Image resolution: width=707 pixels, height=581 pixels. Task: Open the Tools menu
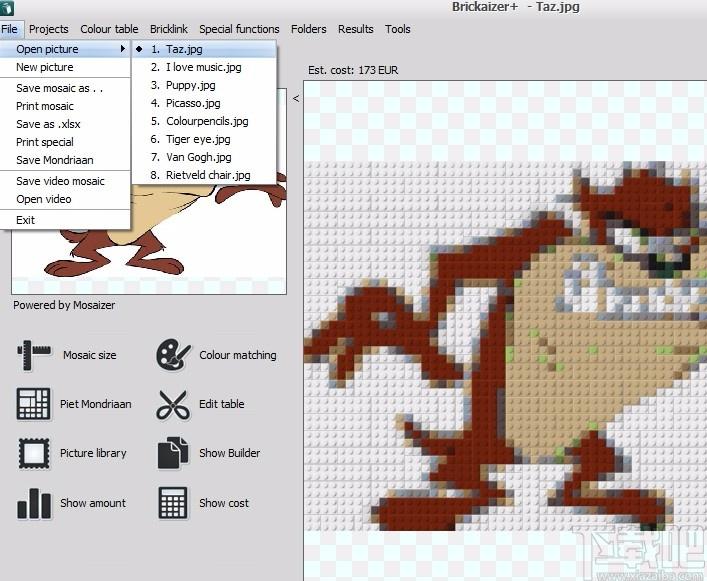click(398, 29)
